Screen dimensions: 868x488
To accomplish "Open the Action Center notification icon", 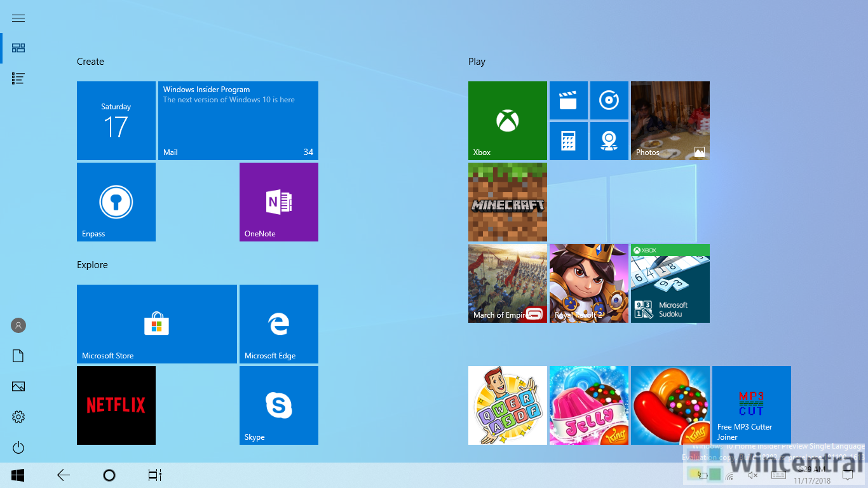I will coord(847,475).
